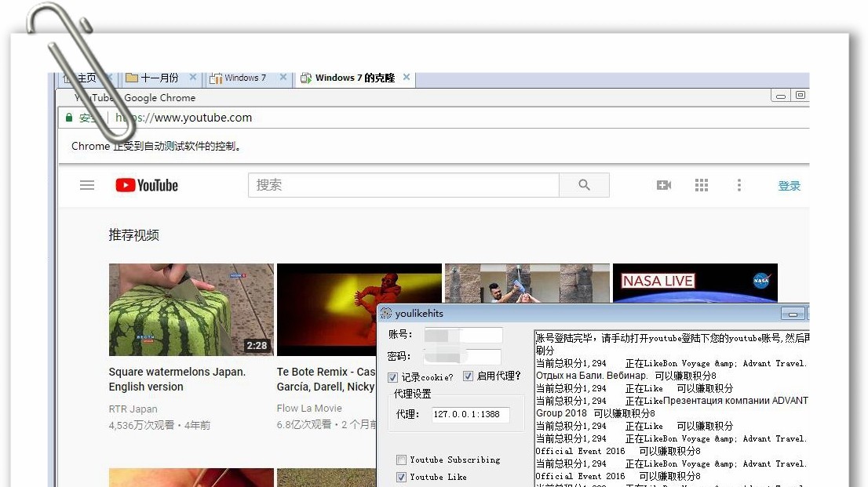Minimize the Google Chrome window
The height and width of the screenshot is (487, 868).
pos(781,96)
